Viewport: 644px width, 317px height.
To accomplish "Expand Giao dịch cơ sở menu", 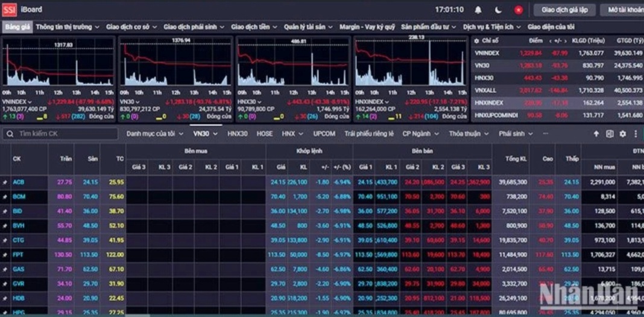I will (131, 27).
